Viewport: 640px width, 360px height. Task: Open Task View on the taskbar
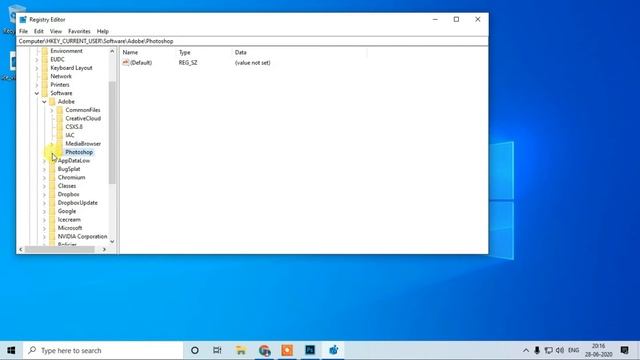tap(217, 350)
